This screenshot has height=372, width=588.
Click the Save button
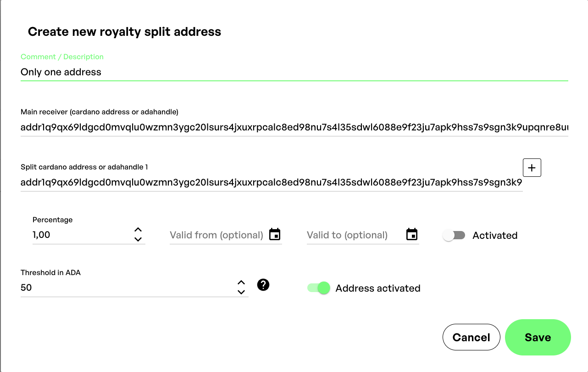(x=538, y=337)
